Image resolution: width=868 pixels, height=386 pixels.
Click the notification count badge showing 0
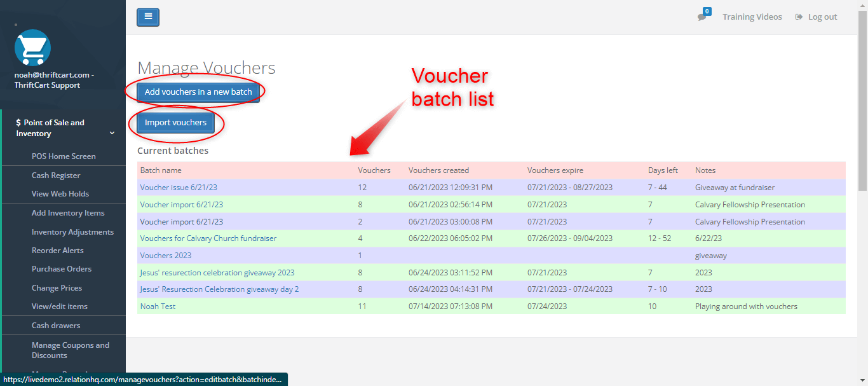tap(707, 11)
